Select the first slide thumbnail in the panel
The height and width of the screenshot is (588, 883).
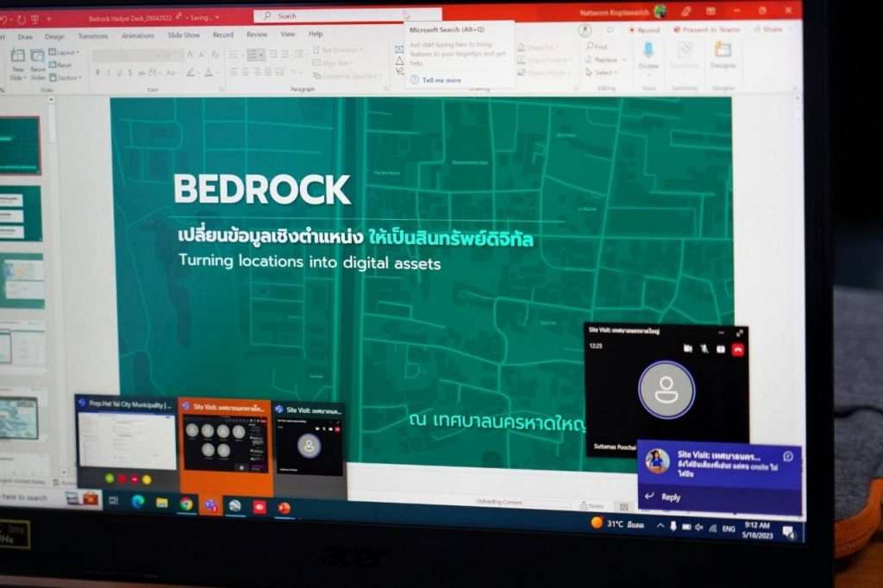[x=21, y=145]
